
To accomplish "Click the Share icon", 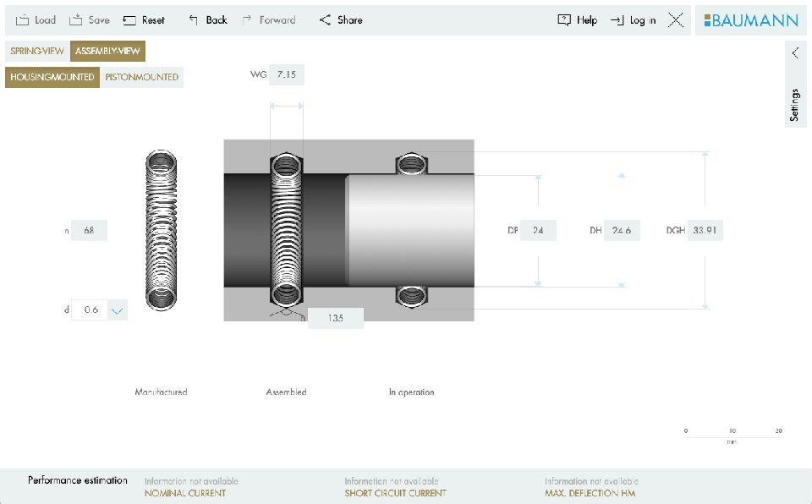I will pyautogui.click(x=325, y=19).
